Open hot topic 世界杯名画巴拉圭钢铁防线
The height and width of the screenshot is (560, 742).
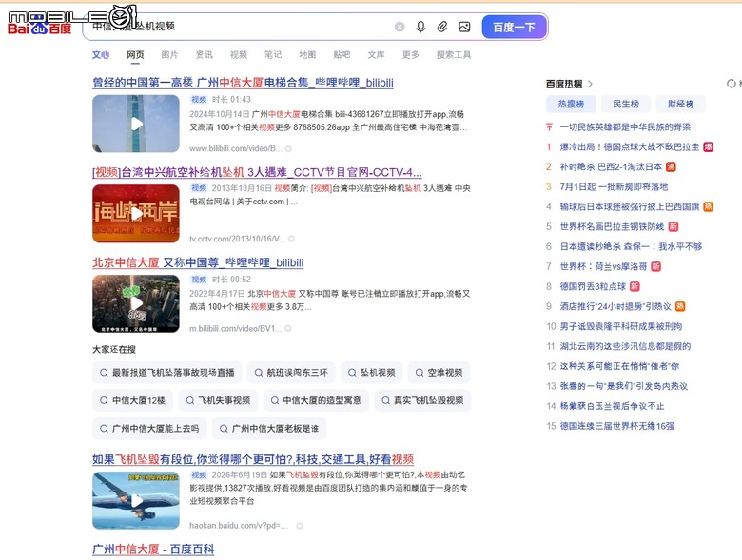612,226
